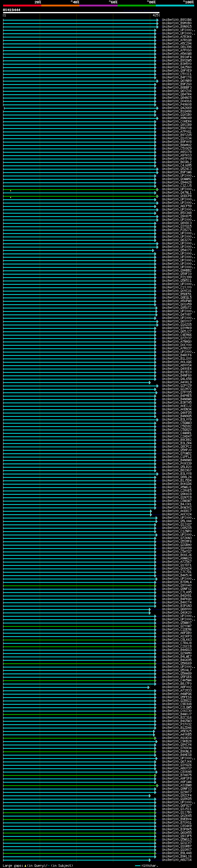Click the UniRef100_Q9SIB9 entry
The image size is (197, 868).
177,125
